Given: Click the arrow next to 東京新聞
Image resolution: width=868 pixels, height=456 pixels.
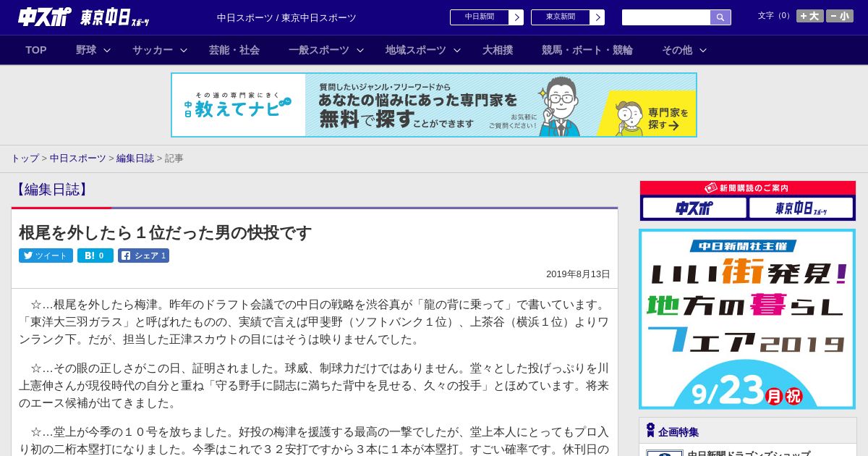Looking at the screenshot, I should (x=597, y=17).
